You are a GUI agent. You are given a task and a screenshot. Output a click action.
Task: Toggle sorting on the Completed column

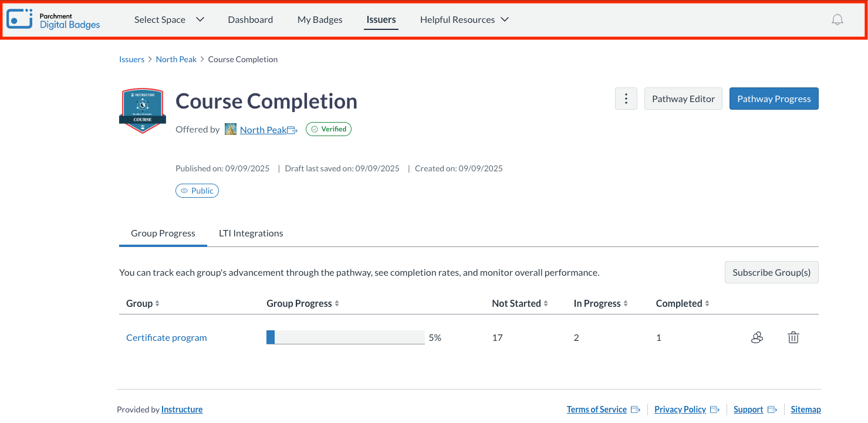click(x=707, y=303)
